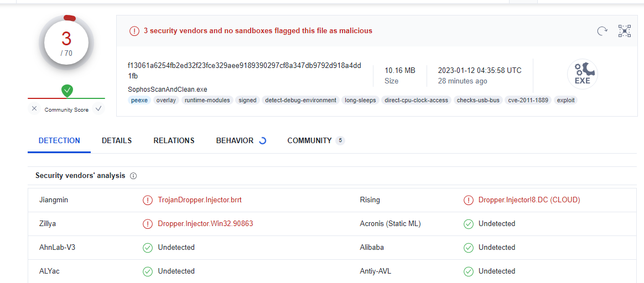
Task: Click the info icon beside Security vendors' analysis
Action: (x=133, y=176)
